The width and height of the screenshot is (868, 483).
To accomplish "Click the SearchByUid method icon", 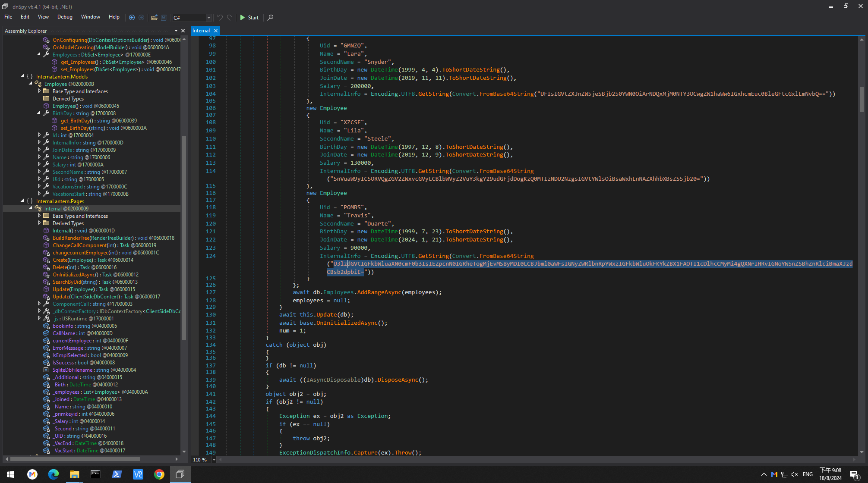I will point(46,282).
